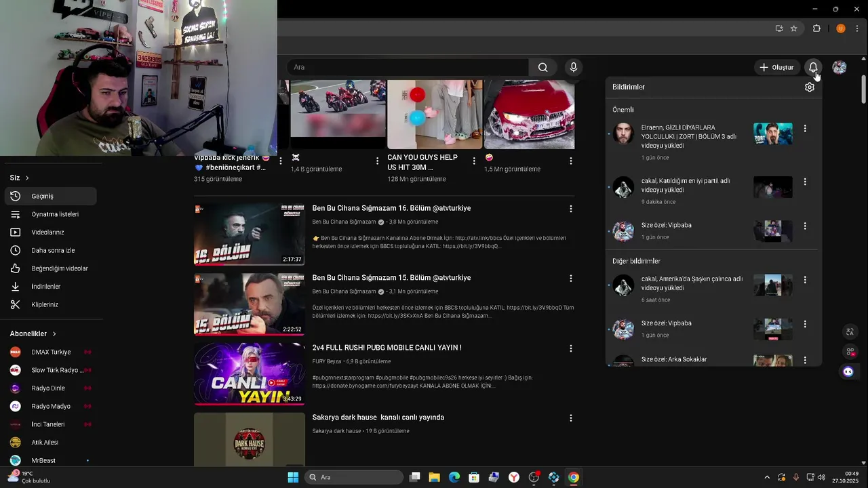Open FURY Beyza channel link
The height and width of the screenshot is (488, 868).
click(x=327, y=361)
